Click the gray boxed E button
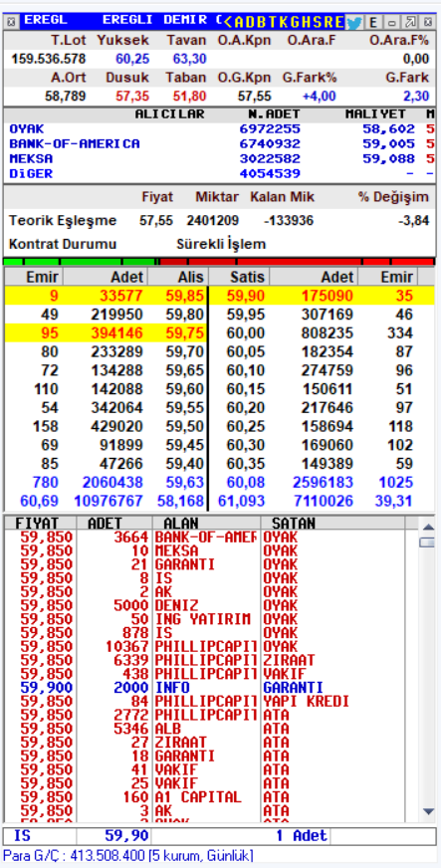Image resolution: width=441 pixels, height=868 pixels. point(373,22)
